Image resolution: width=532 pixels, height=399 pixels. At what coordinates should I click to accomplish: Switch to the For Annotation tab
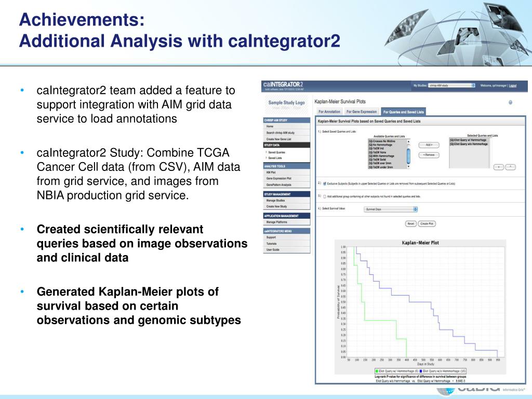(329, 112)
